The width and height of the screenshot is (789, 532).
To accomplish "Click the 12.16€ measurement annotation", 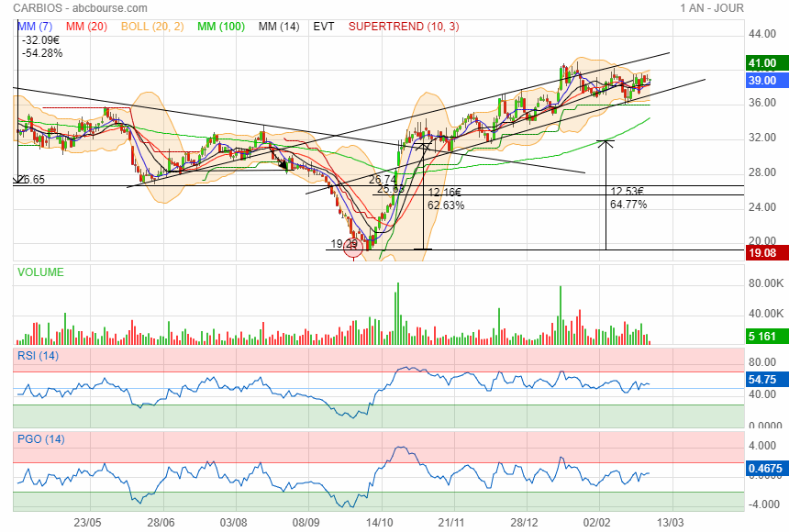I will 444,193.
